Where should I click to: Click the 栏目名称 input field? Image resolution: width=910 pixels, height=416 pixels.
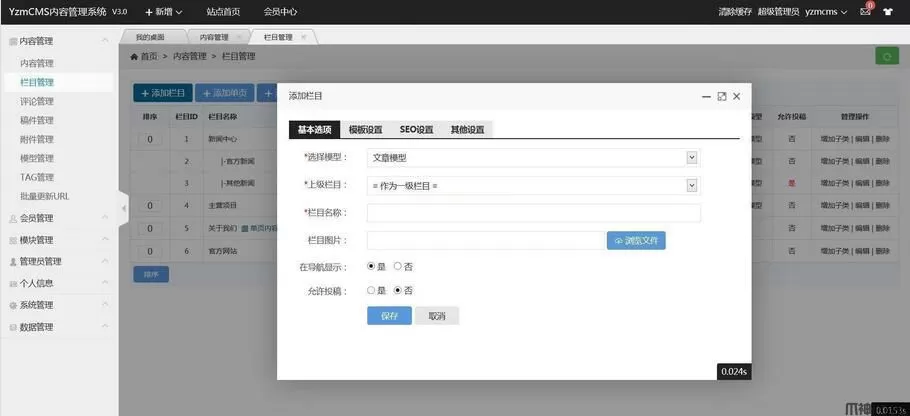[533, 213]
